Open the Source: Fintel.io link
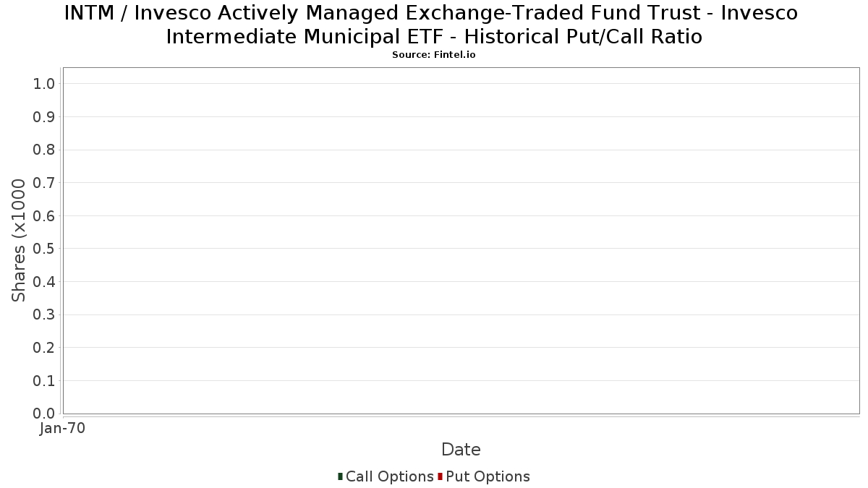The width and height of the screenshot is (868, 488). pos(434,55)
